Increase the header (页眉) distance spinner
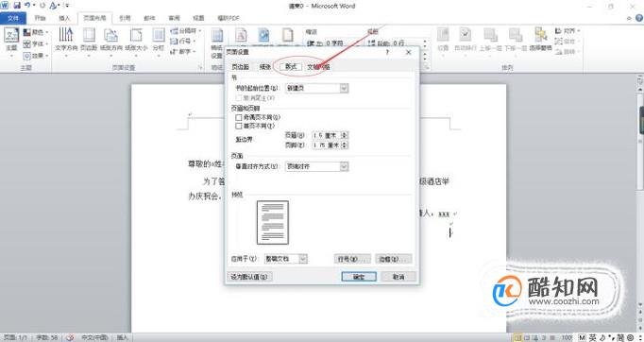The height and width of the screenshot is (342, 644). [345, 133]
